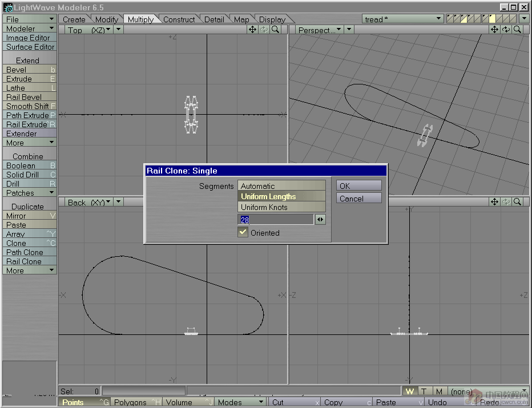
Task: Select the Automatic segments option
Action: 281,186
